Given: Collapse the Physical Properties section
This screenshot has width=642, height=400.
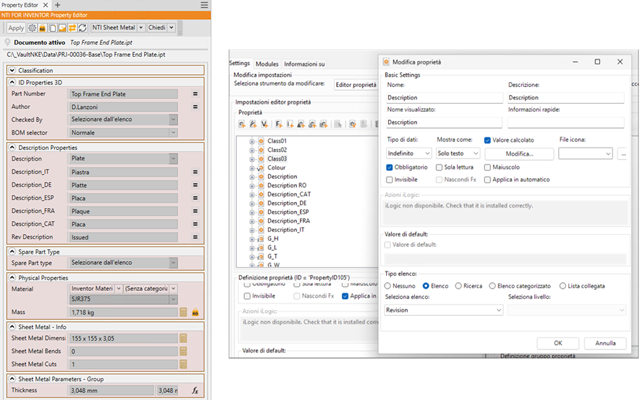Looking at the screenshot, I should click(x=12, y=278).
